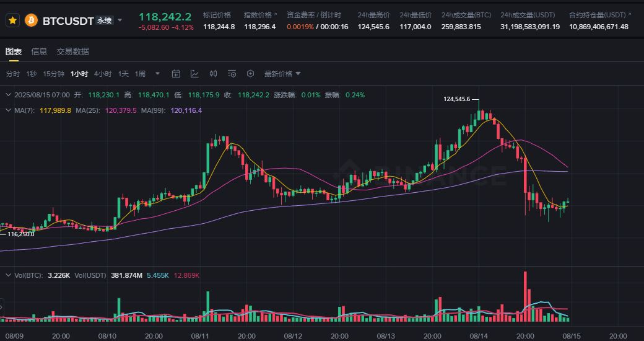Image resolution: width=644 pixels, height=341 pixels.
Task: Switch the chart to 1天 interval
Action: (123, 74)
